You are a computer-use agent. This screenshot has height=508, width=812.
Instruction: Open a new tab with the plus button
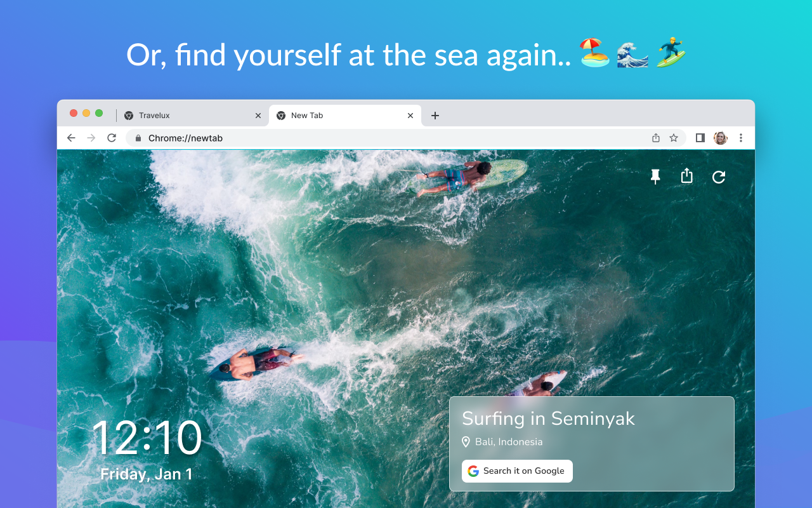[435, 116]
